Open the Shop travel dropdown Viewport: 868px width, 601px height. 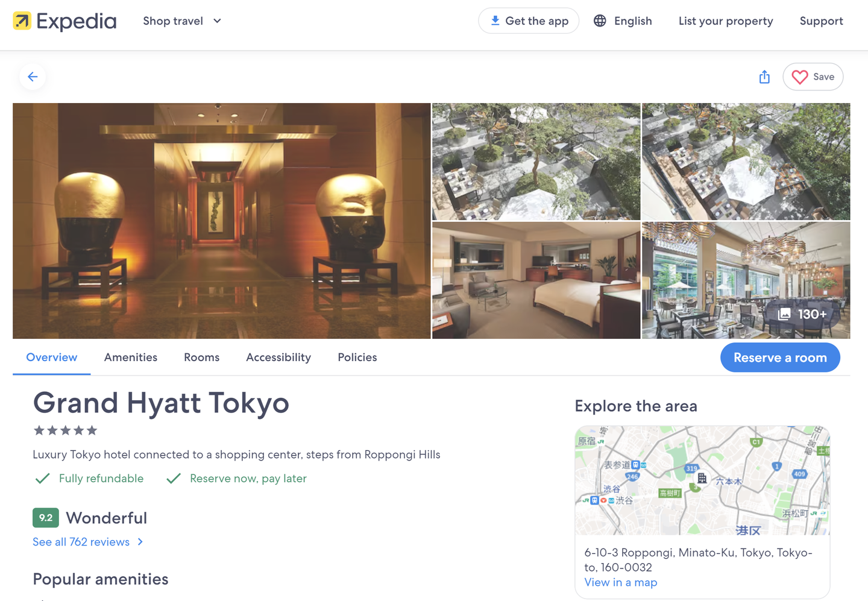point(182,21)
